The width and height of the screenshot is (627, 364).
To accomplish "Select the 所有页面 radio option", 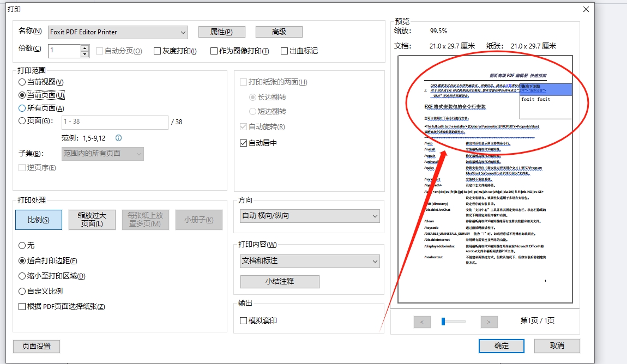I will (x=22, y=108).
